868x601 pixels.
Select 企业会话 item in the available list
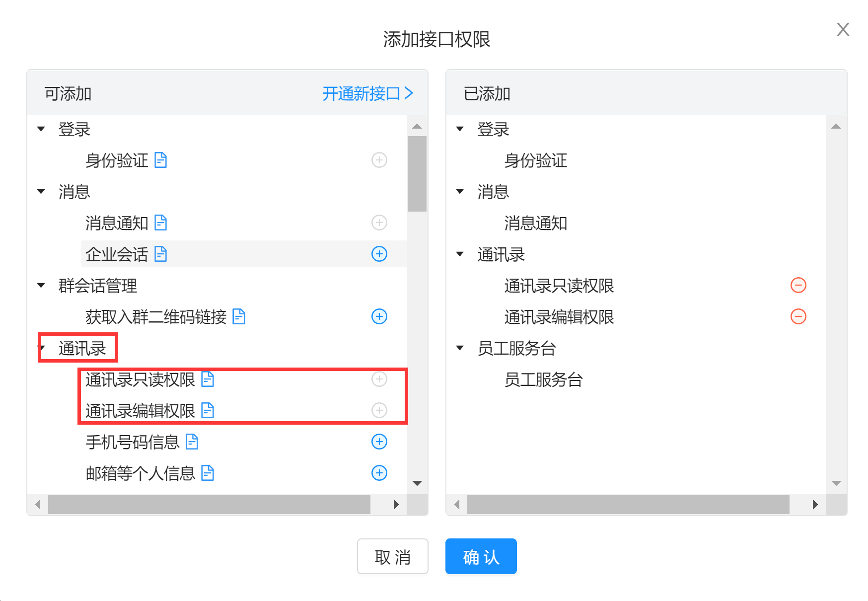117,254
